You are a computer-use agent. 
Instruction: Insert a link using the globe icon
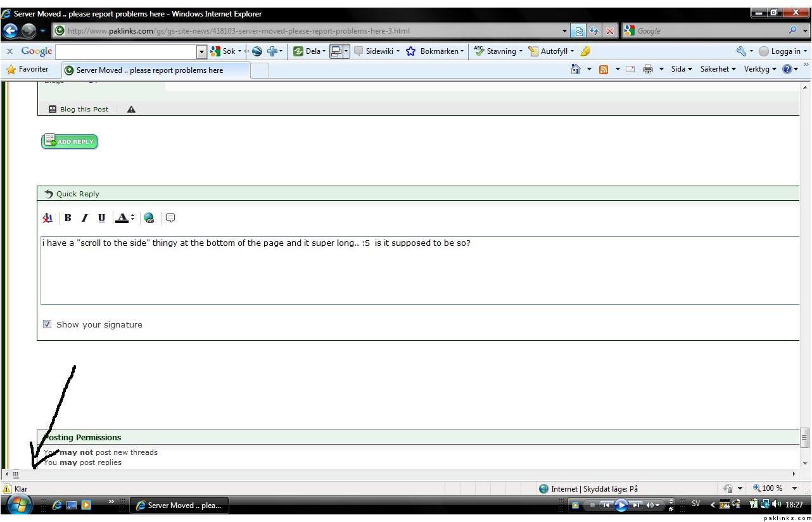pyautogui.click(x=149, y=218)
